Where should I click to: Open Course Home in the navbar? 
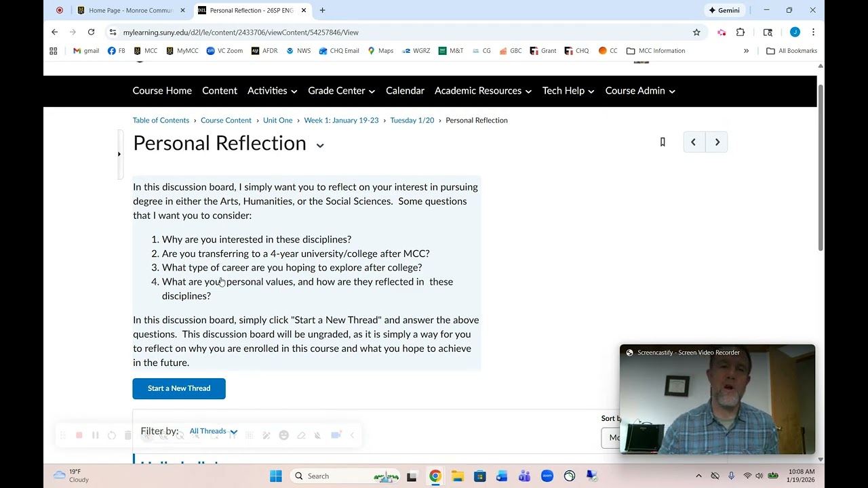162,91
